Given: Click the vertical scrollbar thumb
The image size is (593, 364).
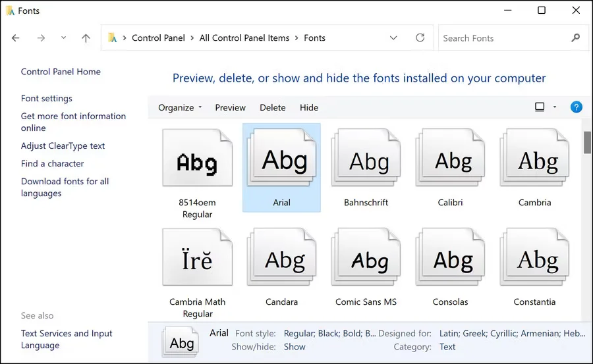Looking at the screenshot, I should [x=587, y=143].
